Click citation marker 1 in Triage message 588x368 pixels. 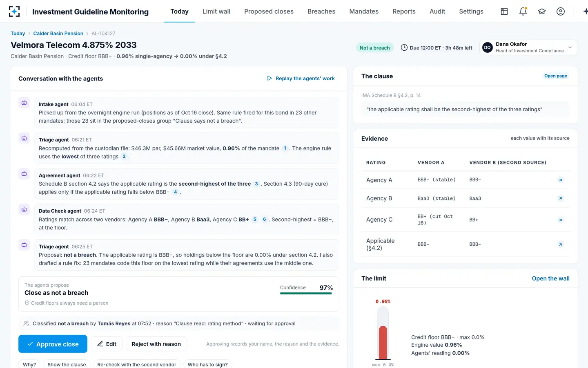tap(285, 148)
